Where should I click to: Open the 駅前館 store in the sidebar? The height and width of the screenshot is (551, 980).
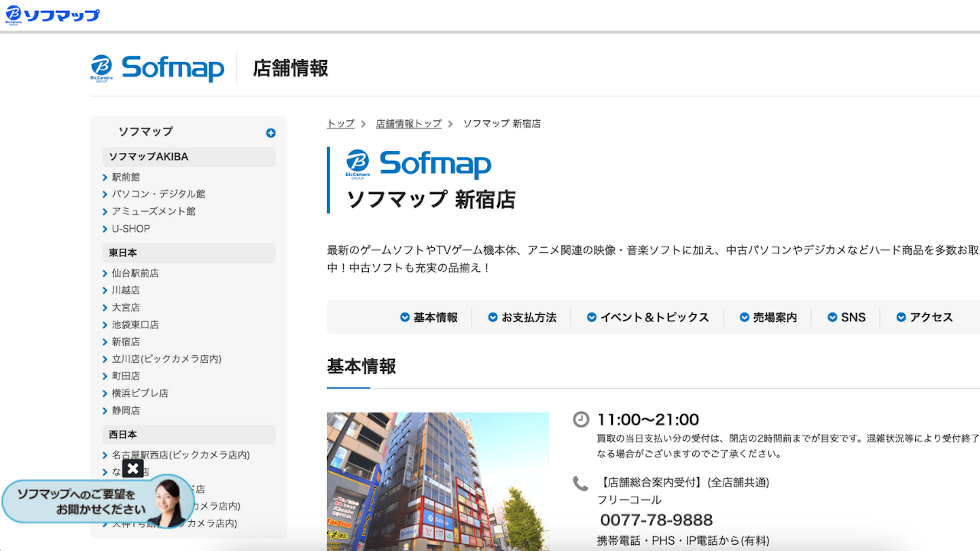[x=126, y=177]
